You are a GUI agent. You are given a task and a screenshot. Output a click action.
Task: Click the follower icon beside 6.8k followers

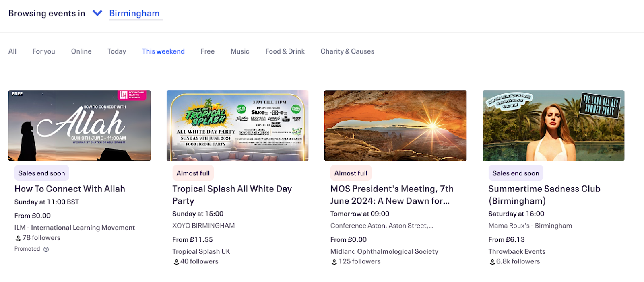pyautogui.click(x=492, y=262)
